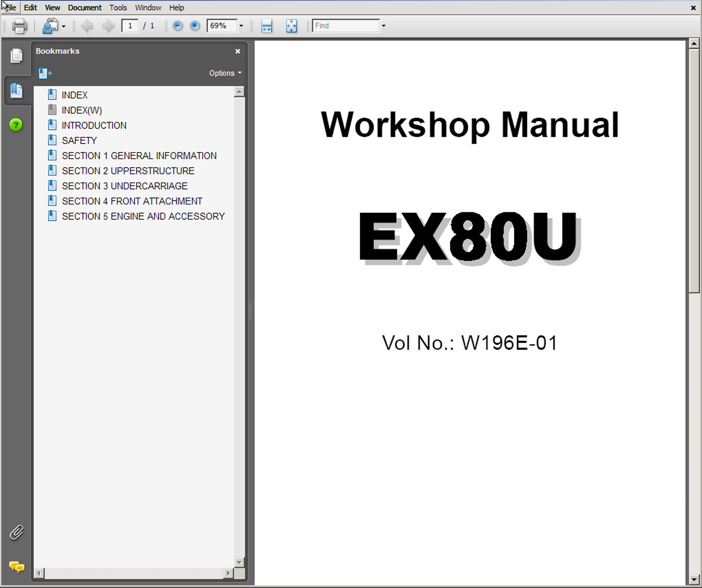702x588 pixels.
Task: Expand the Find options dropdown arrow
Action: click(x=384, y=26)
